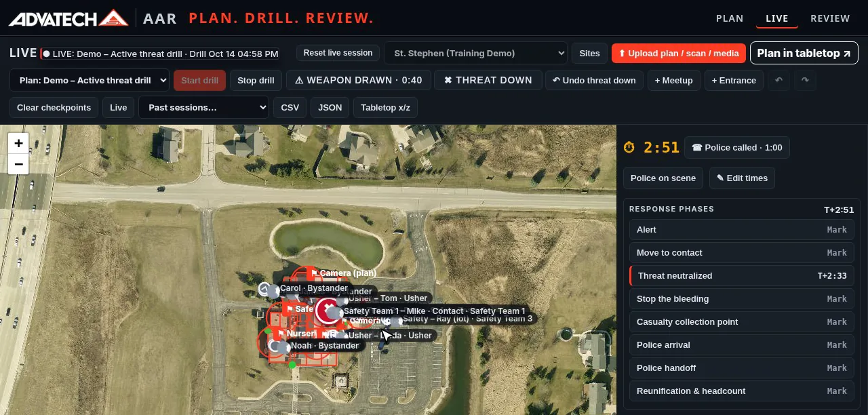The image size is (868, 415).
Task: Switch to the LIVE tab
Action: pos(777,18)
